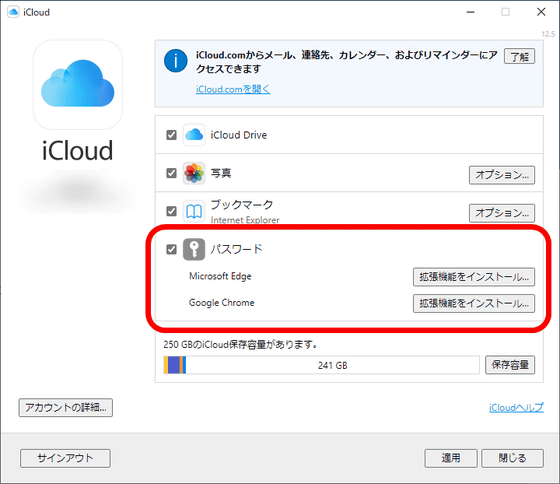
Task: Click the iCloud Drive cloud icon
Action: 194,135
